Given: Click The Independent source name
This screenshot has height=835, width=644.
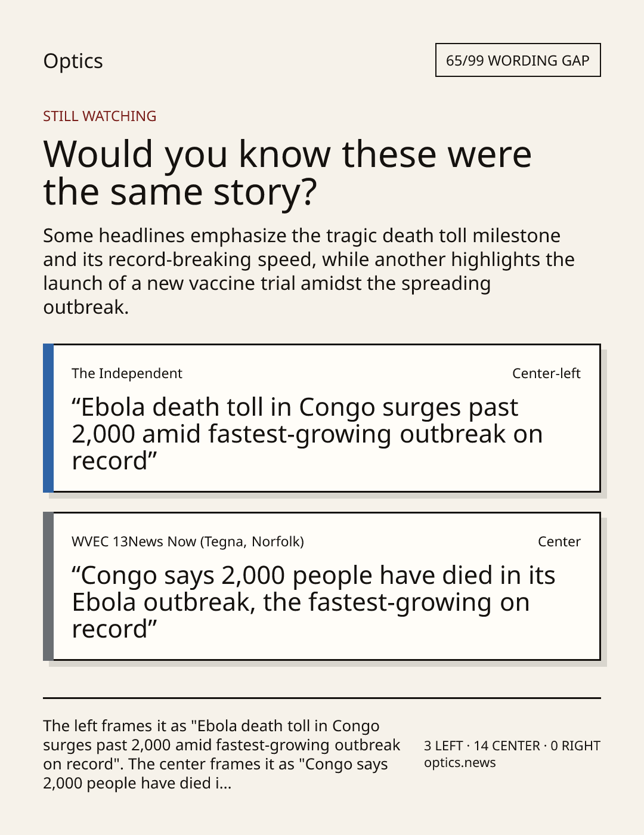Looking at the screenshot, I should coord(127,373).
